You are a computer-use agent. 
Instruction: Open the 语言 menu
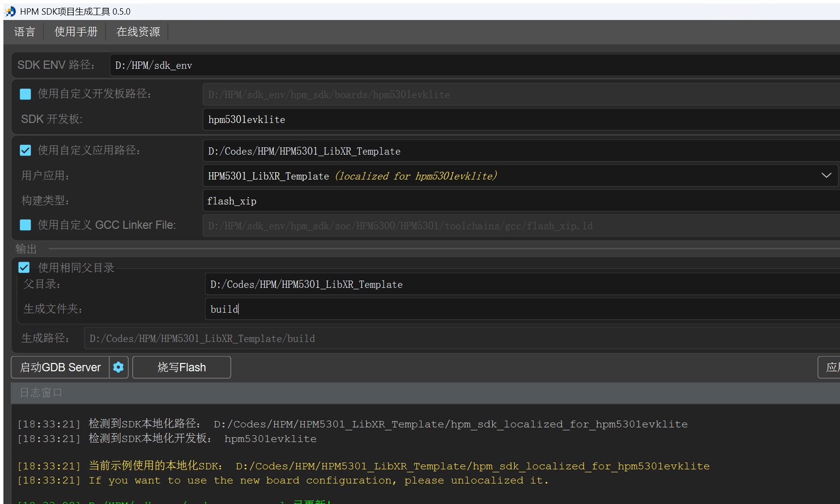click(25, 31)
